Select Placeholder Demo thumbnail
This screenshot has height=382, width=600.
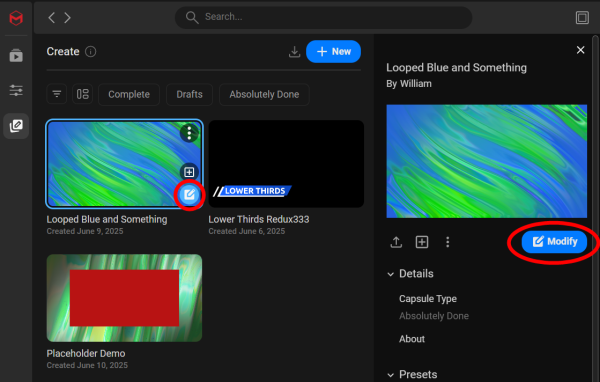point(124,298)
